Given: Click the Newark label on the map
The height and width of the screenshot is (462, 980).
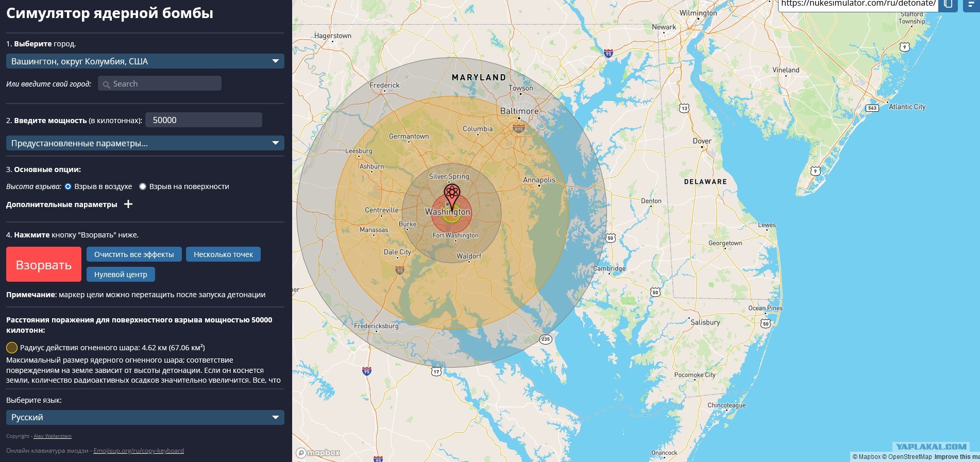Looking at the screenshot, I should pyautogui.click(x=664, y=27).
